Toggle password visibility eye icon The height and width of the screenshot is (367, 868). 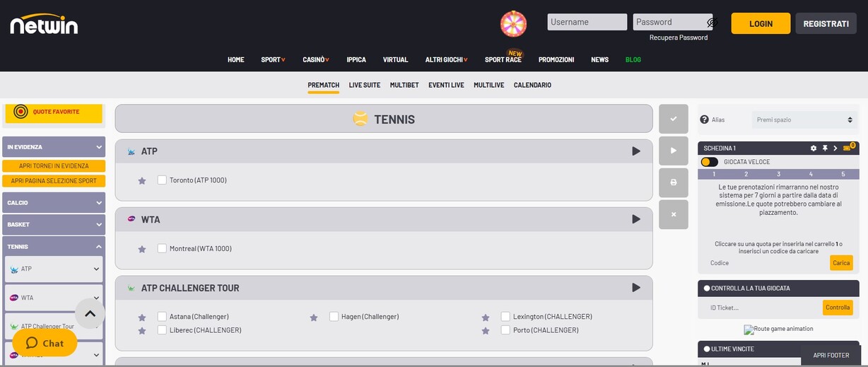(712, 23)
